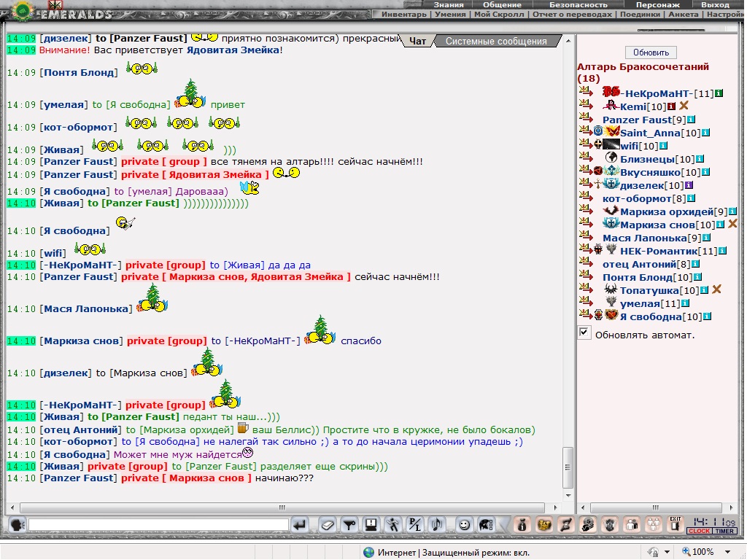The width and height of the screenshot is (747, 560).
Task: Click chat horizontal scrollbar left arrow
Action: [12, 507]
